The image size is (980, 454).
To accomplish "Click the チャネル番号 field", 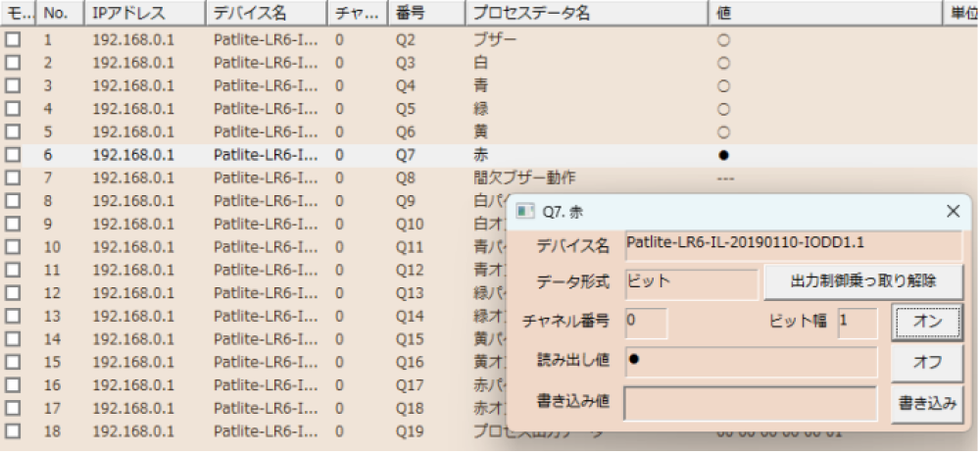I will coord(645,321).
